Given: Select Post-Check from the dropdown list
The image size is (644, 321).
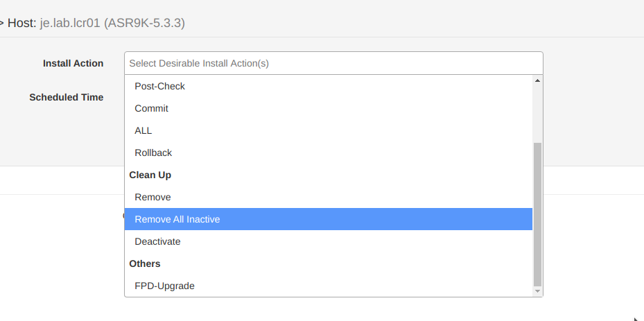Looking at the screenshot, I should [x=160, y=86].
